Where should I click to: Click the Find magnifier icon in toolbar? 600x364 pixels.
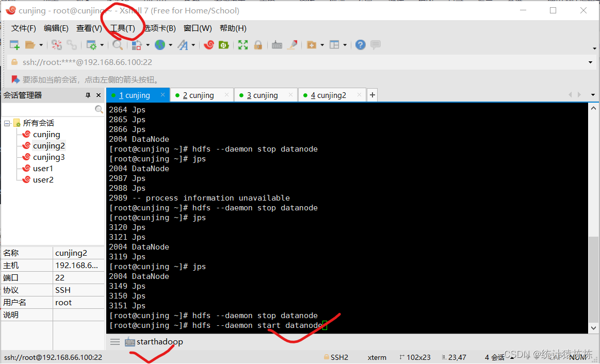click(x=118, y=45)
